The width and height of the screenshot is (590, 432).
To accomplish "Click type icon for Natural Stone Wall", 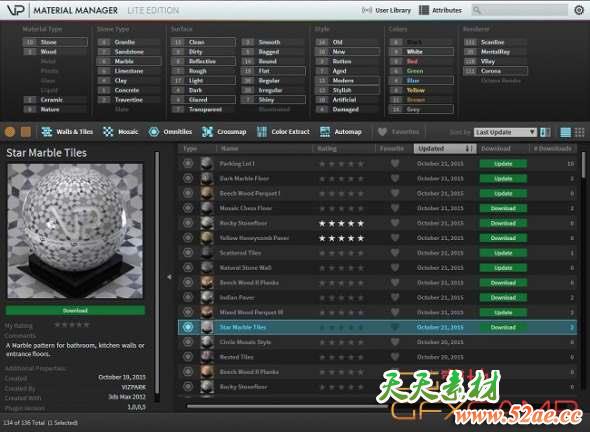I will (188, 268).
